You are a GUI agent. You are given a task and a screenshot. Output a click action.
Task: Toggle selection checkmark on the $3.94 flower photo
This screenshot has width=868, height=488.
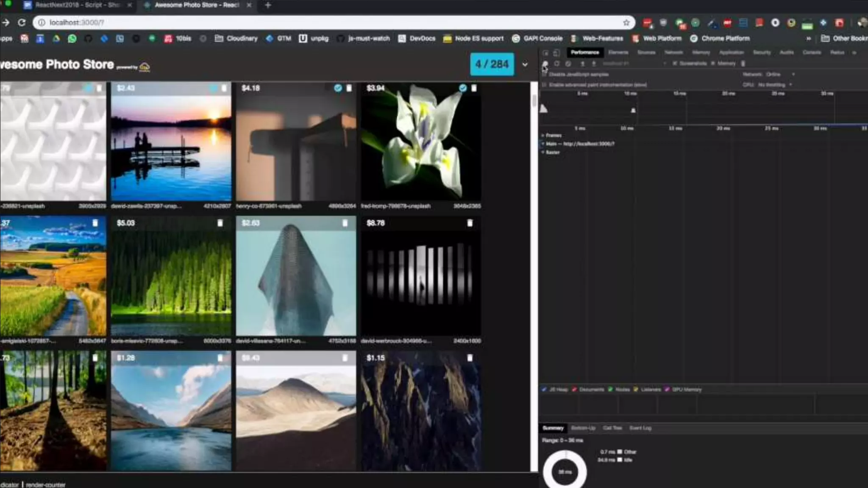point(463,88)
